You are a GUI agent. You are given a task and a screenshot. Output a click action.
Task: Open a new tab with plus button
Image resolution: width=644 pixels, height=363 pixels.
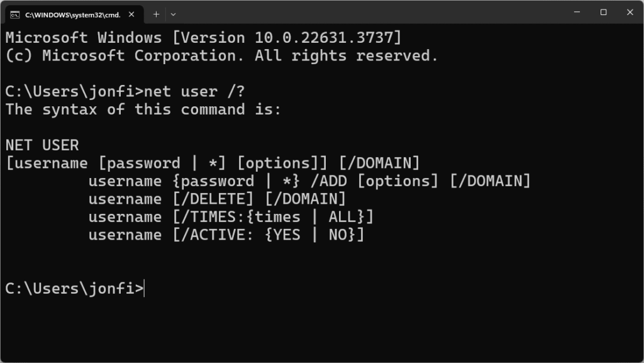(x=156, y=14)
